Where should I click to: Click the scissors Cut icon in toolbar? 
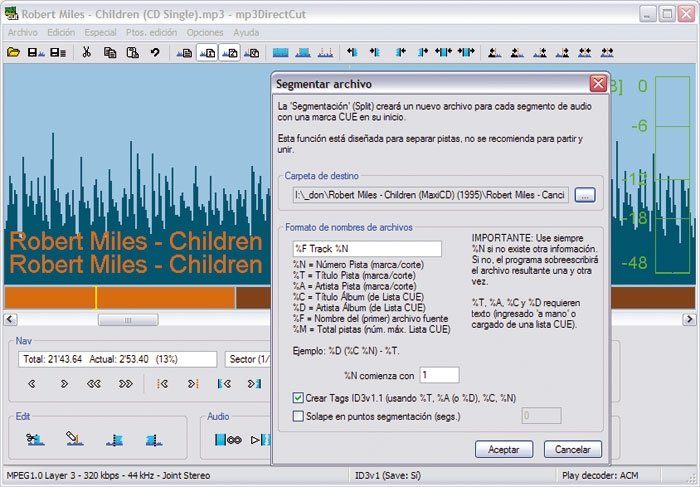tap(87, 52)
